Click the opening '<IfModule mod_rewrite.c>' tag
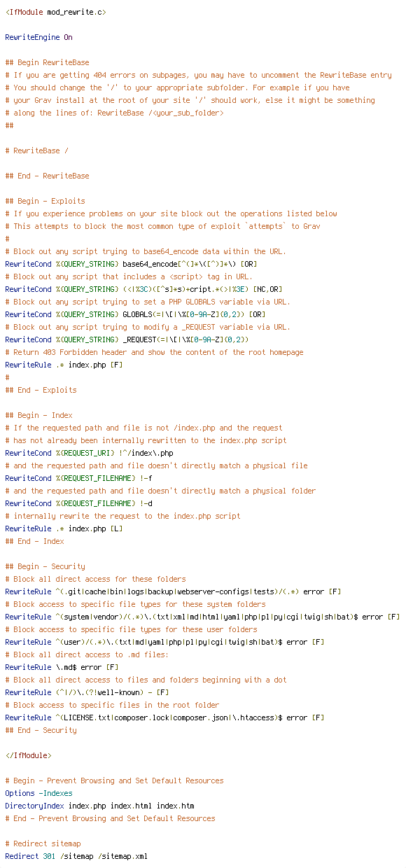 [x=55, y=12]
